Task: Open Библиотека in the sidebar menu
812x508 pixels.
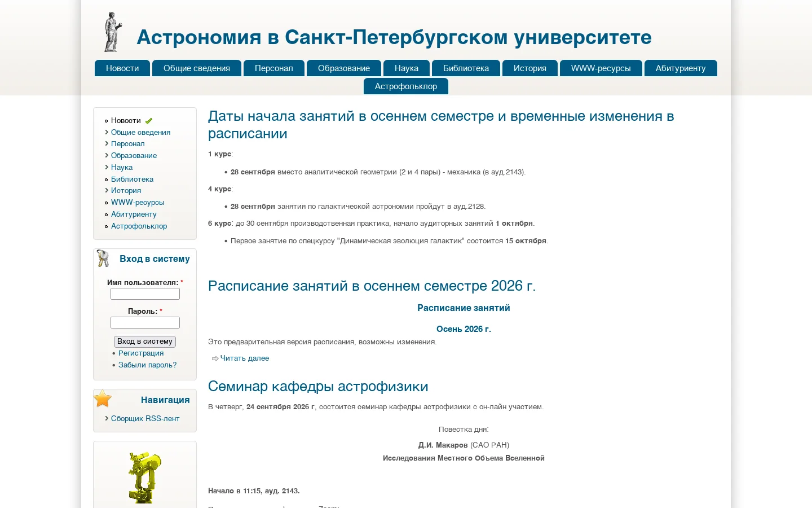Action: (x=132, y=179)
